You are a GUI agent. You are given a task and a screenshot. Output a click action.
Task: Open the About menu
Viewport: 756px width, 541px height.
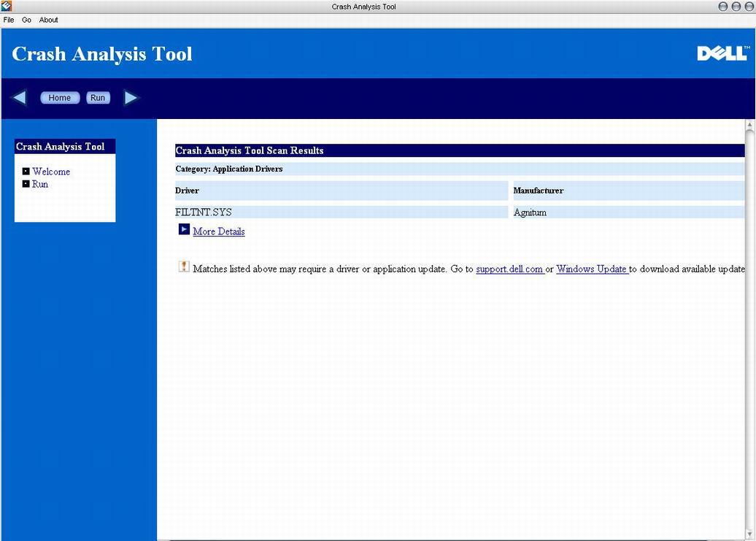click(49, 20)
